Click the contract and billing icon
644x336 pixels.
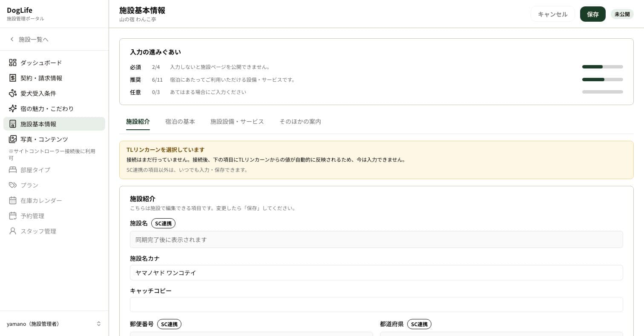click(x=13, y=78)
